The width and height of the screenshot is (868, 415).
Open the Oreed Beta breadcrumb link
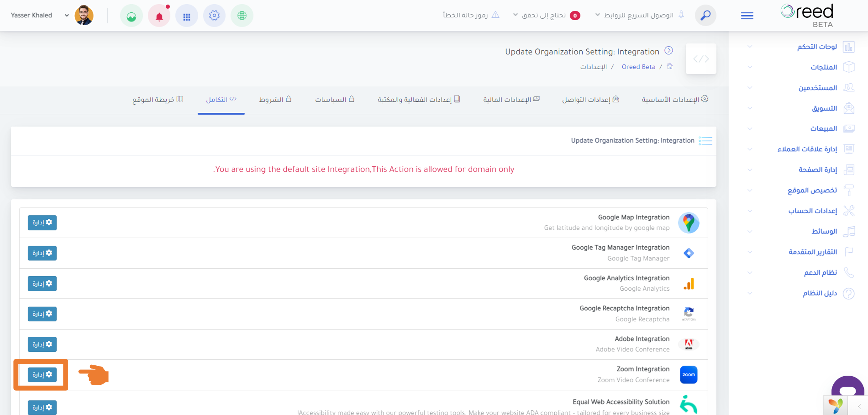(638, 67)
